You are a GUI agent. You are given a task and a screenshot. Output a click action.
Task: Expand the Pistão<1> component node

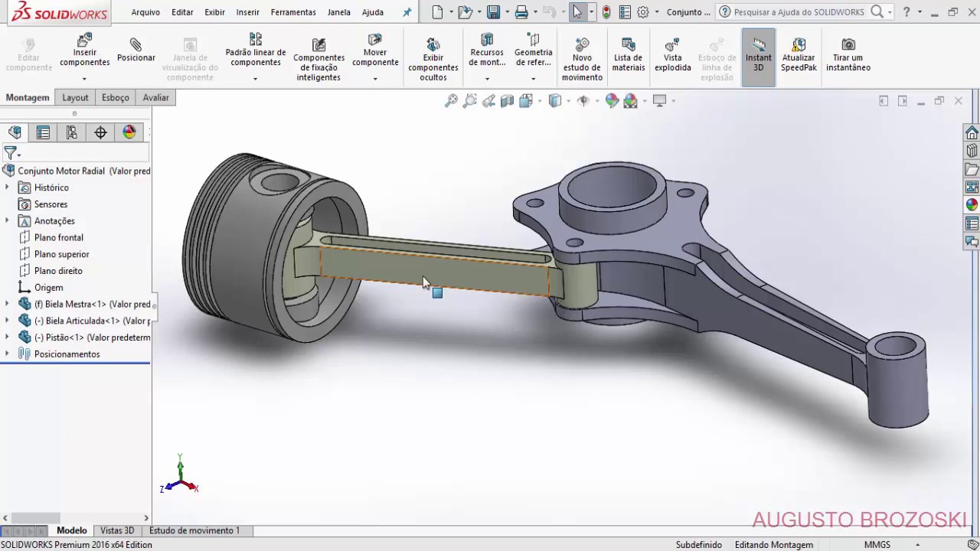tap(7, 337)
